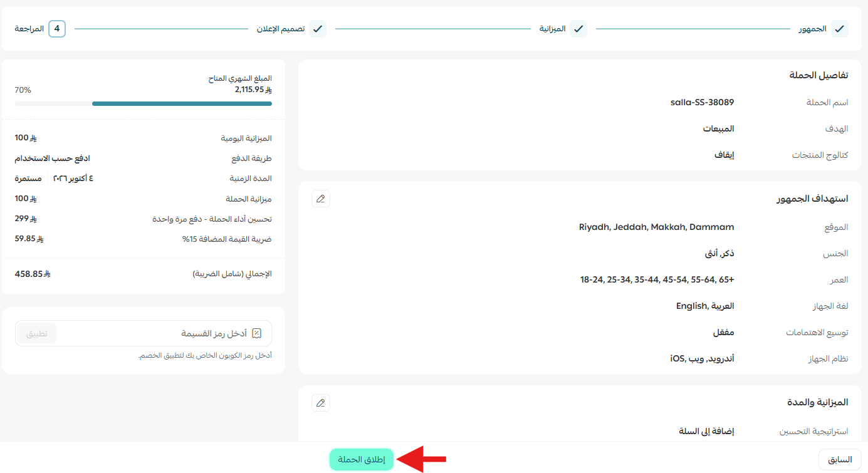Image resolution: width=868 pixels, height=473 pixels.
Task: Click the duration start date ٤ أكتوبر ٢٠٢٦
Action: [x=73, y=179]
